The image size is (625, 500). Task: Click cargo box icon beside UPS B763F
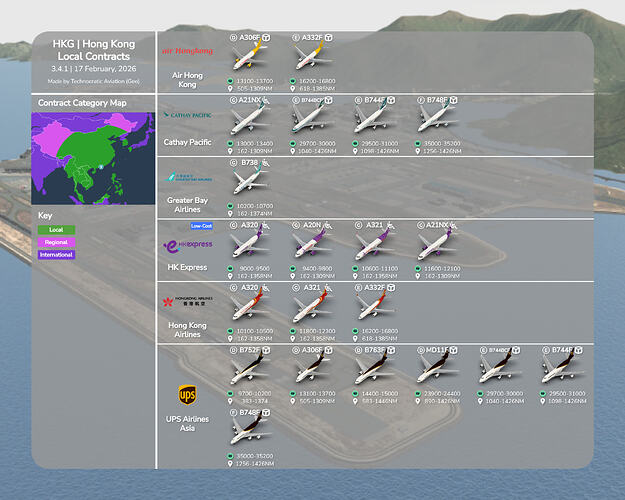(x=391, y=350)
